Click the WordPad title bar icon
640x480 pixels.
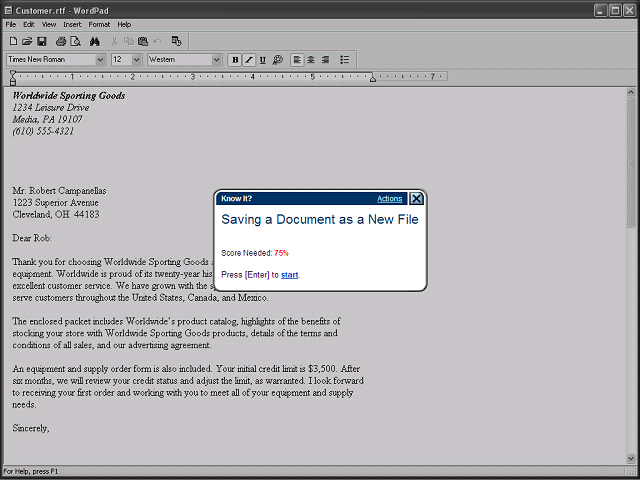pos(8,11)
